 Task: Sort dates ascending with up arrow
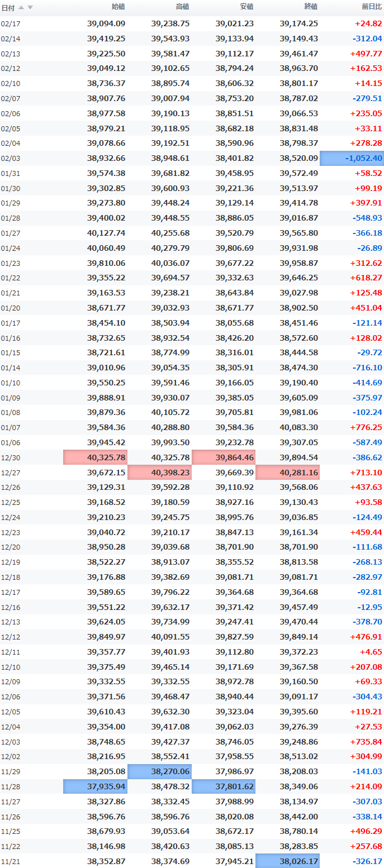pyautogui.click(x=21, y=7)
